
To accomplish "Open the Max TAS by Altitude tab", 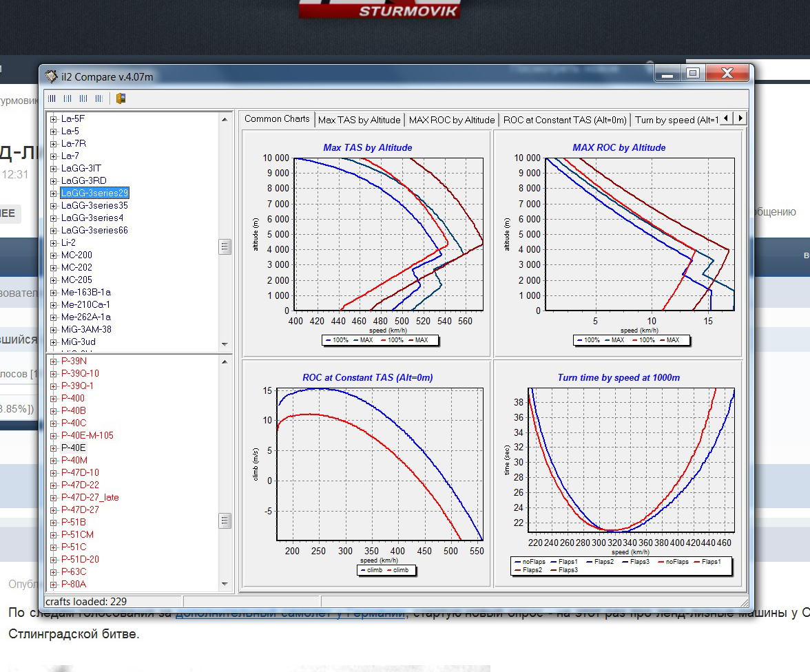I will (359, 120).
